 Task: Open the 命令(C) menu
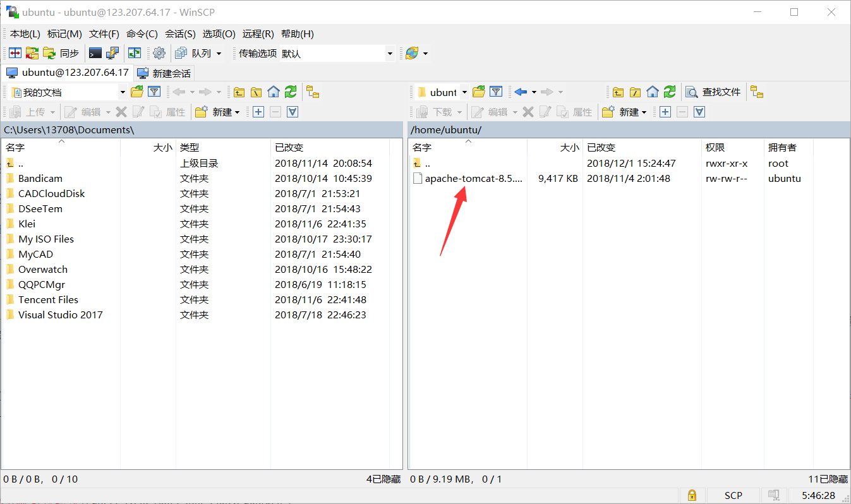coord(142,34)
